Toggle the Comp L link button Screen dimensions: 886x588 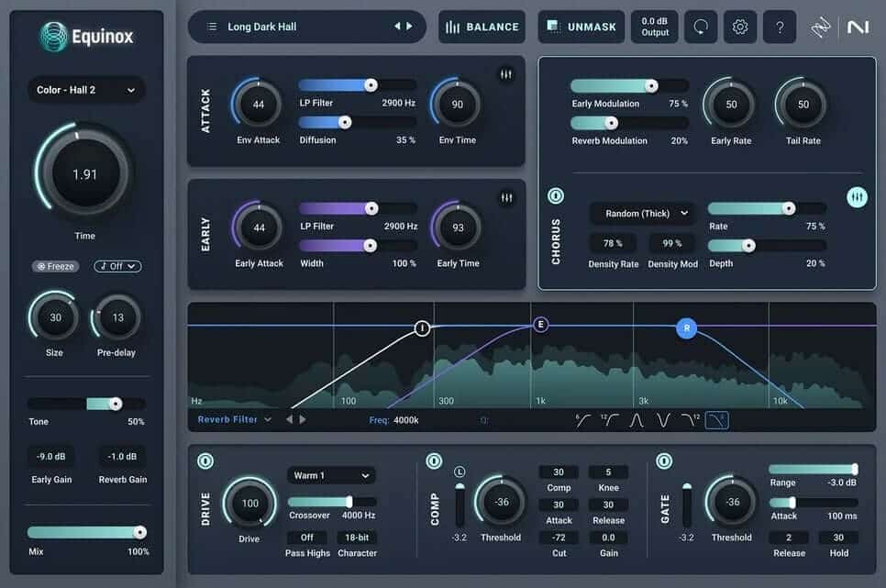point(460,472)
